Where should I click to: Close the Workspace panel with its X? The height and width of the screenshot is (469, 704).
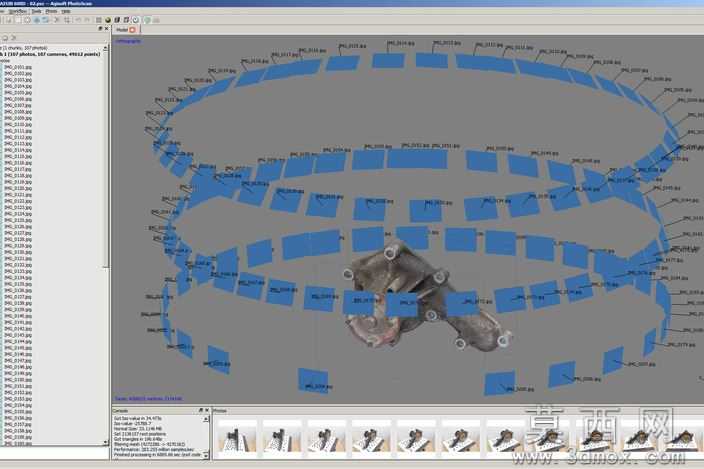pos(106,28)
